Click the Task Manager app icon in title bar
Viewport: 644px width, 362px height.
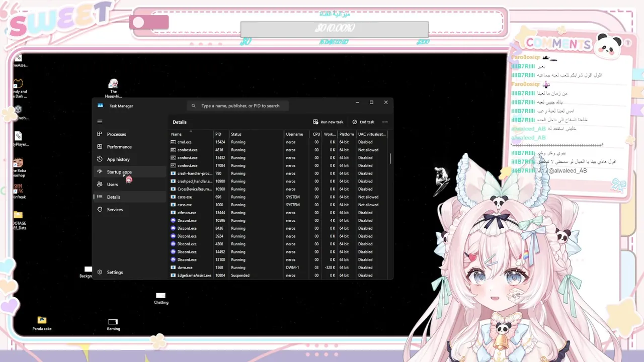coord(100,106)
